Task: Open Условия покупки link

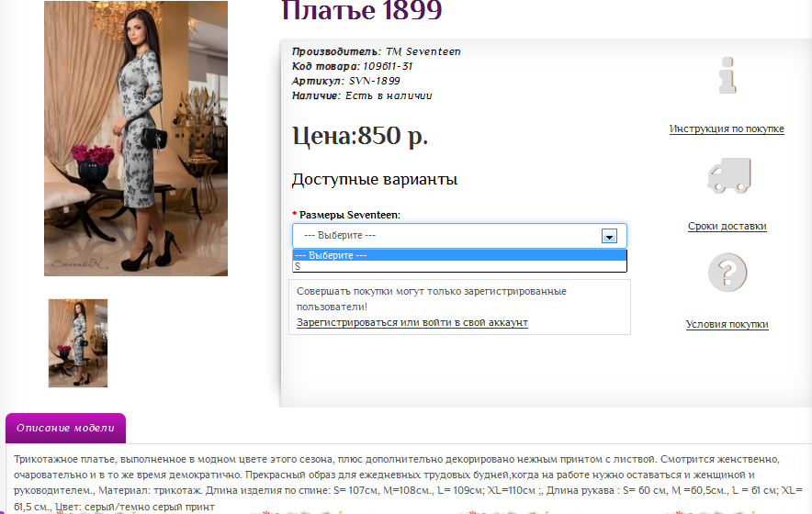Action: click(727, 325)
